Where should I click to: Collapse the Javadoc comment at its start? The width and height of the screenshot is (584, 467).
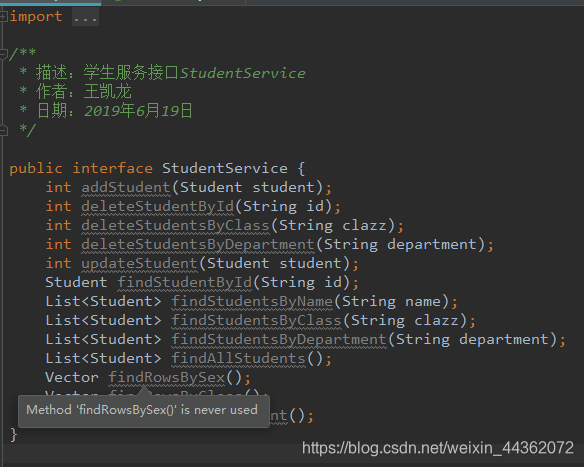pos(3,54)
